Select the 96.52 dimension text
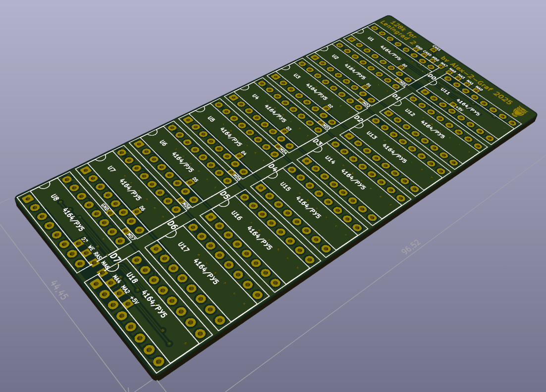The height and width of the screenshot is (392, 546). (411, 247)
